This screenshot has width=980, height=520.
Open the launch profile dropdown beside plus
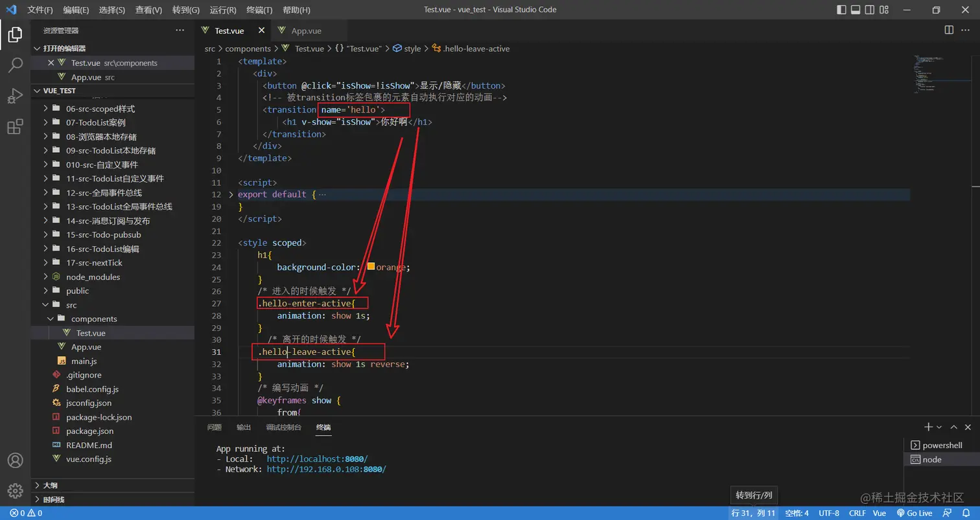[x=939, y=427]
